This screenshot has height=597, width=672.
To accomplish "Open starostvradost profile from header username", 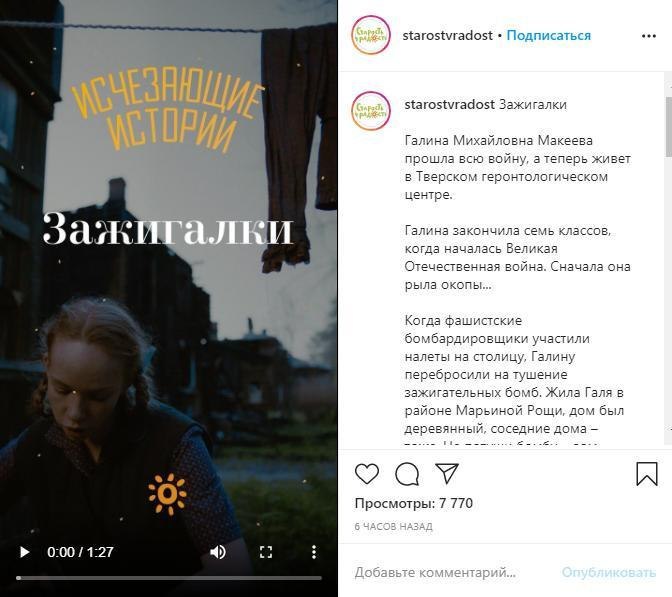I will (447, 36).
